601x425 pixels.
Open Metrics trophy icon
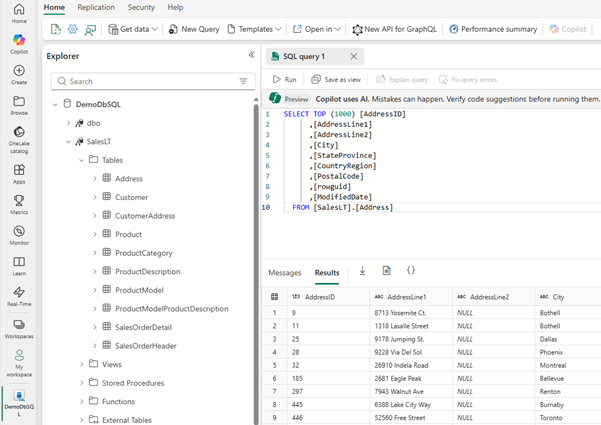(19, 200)
